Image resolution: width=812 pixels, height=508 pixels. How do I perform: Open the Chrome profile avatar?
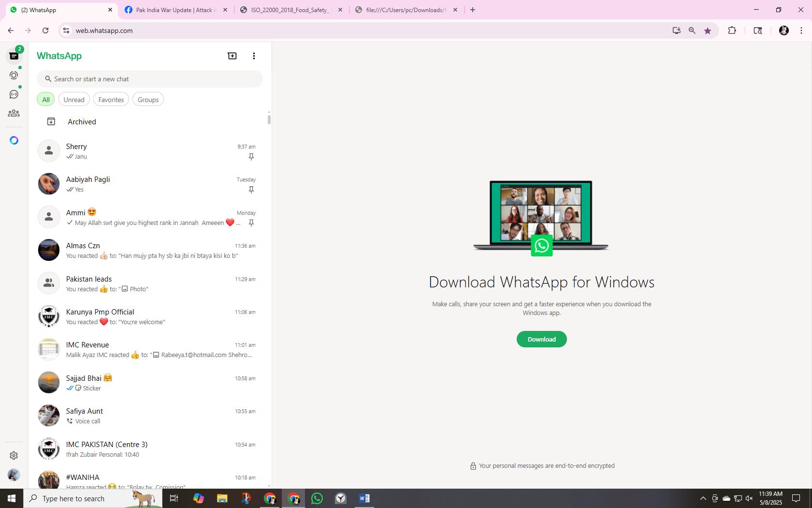click(784, 30)
